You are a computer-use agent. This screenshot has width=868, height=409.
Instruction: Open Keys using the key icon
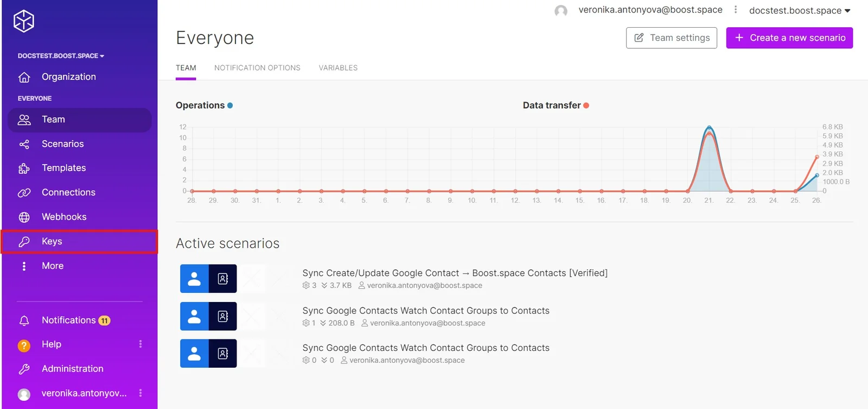(x=24, y=242)
